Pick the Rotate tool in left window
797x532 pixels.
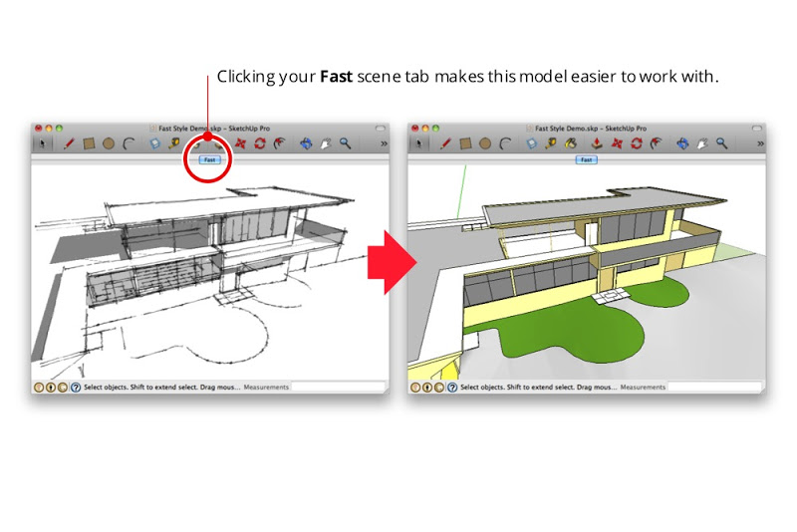[x=260, y=143]
